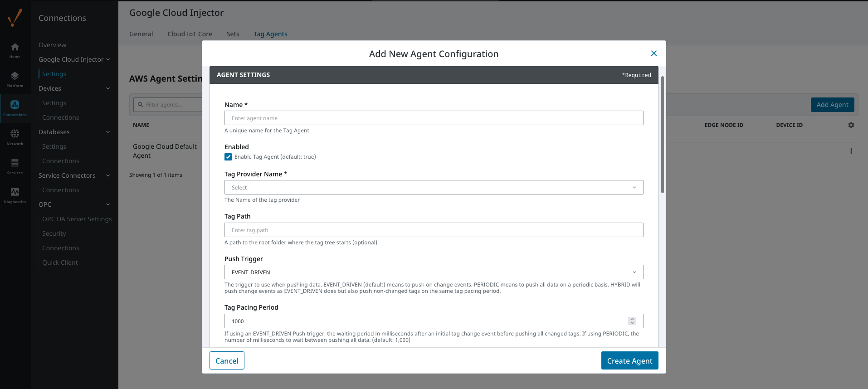Switch to the Cloud IoT Core tab

[190, 34]
